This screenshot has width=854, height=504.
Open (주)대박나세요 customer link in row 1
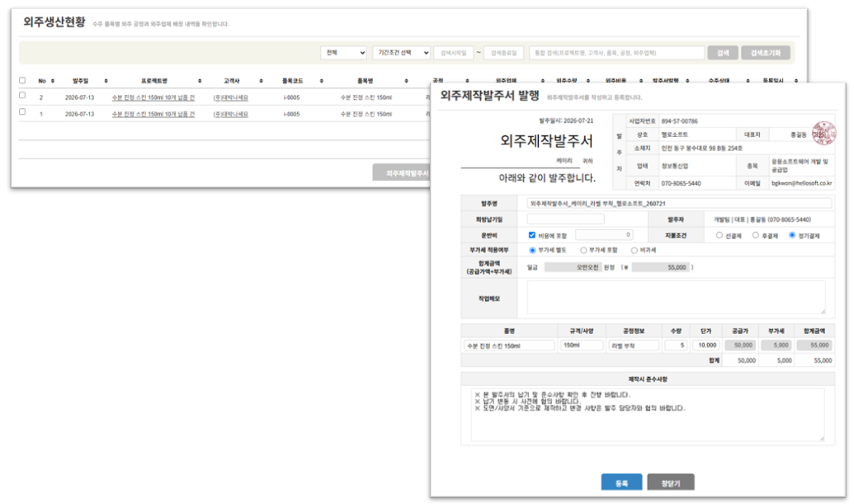click(x=230, y=114)
